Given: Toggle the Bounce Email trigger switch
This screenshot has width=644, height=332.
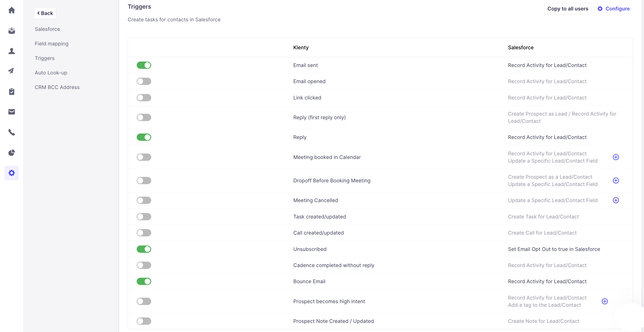Looking at the screenshot, I should tap(144, 281).
